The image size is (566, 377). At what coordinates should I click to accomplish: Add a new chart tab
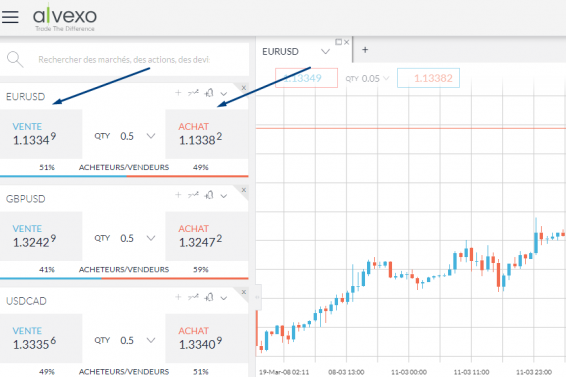365,50
